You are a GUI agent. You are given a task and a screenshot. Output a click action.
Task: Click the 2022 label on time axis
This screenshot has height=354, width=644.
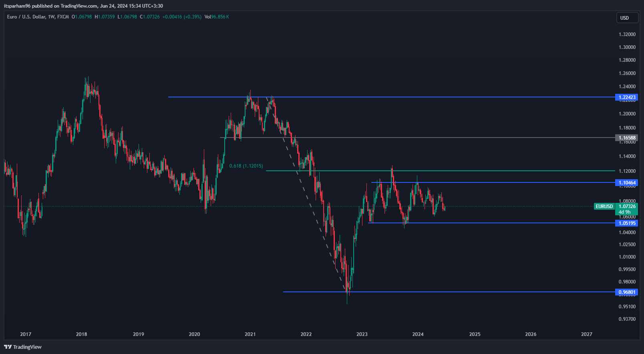pos(306,334)
